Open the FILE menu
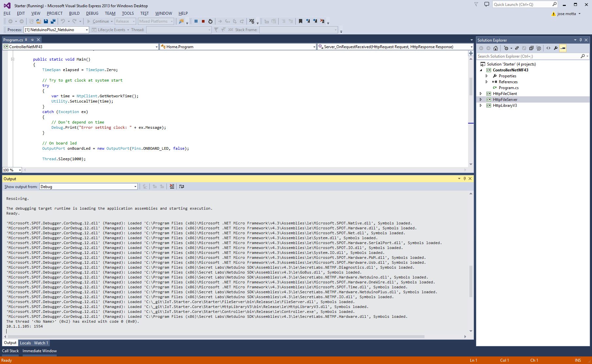 [x=7, y=13]
